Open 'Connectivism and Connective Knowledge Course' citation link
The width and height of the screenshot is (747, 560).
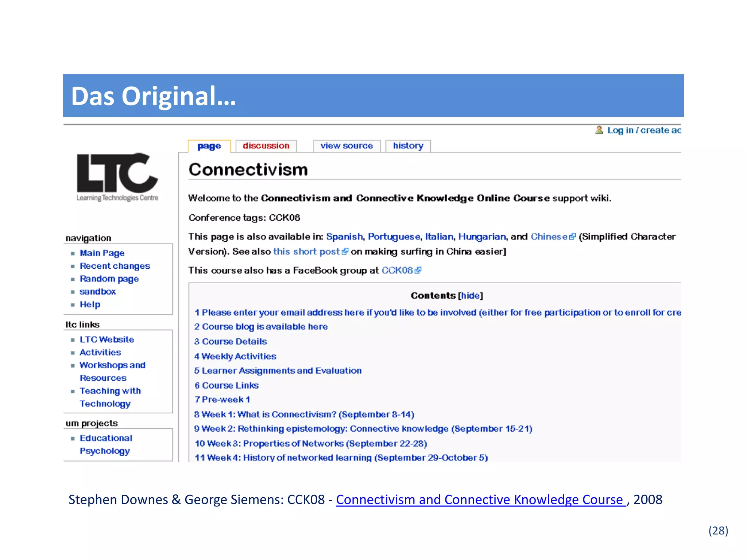point(481,500)
